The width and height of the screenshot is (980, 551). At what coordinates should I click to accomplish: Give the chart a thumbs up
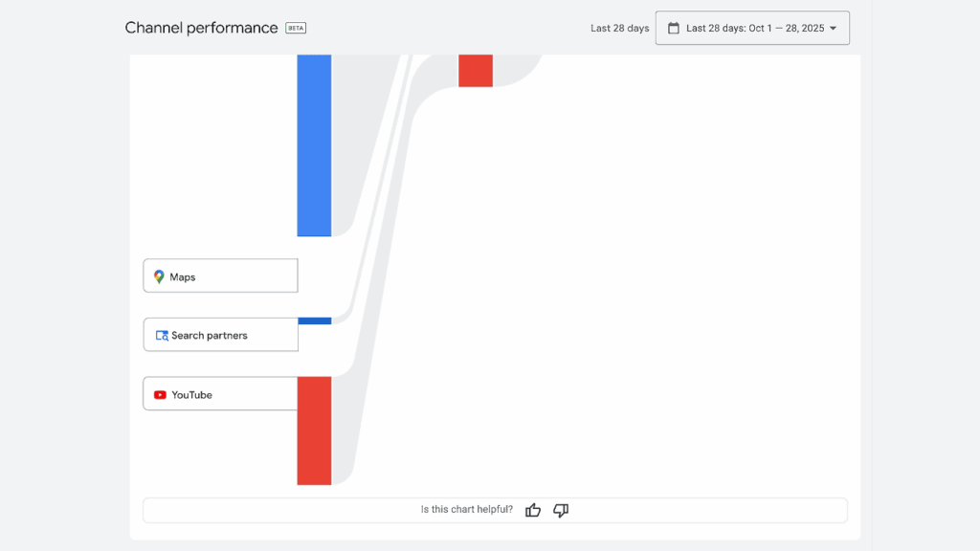click(x=533, y=510)
